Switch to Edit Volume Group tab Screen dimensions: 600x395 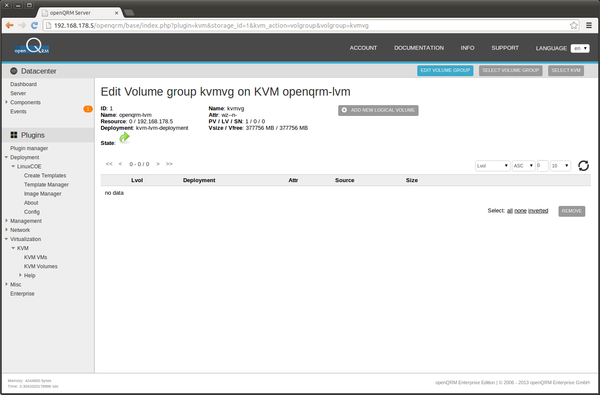click(445, 70)
